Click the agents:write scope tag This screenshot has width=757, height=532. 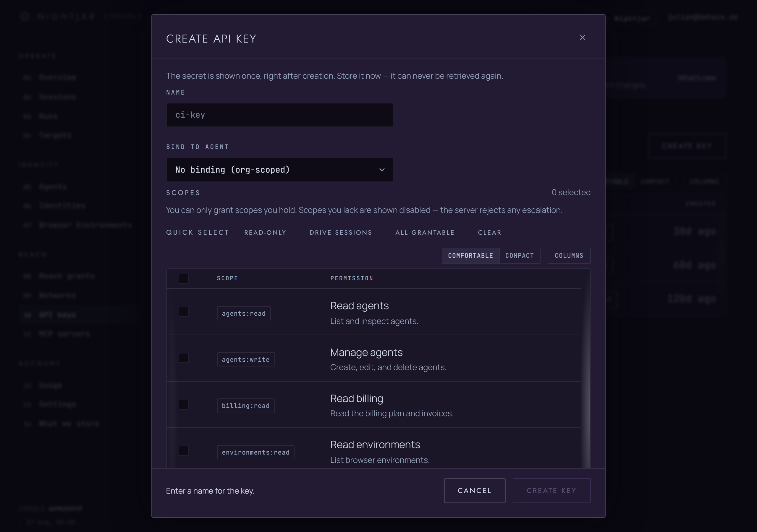point(246,360)
